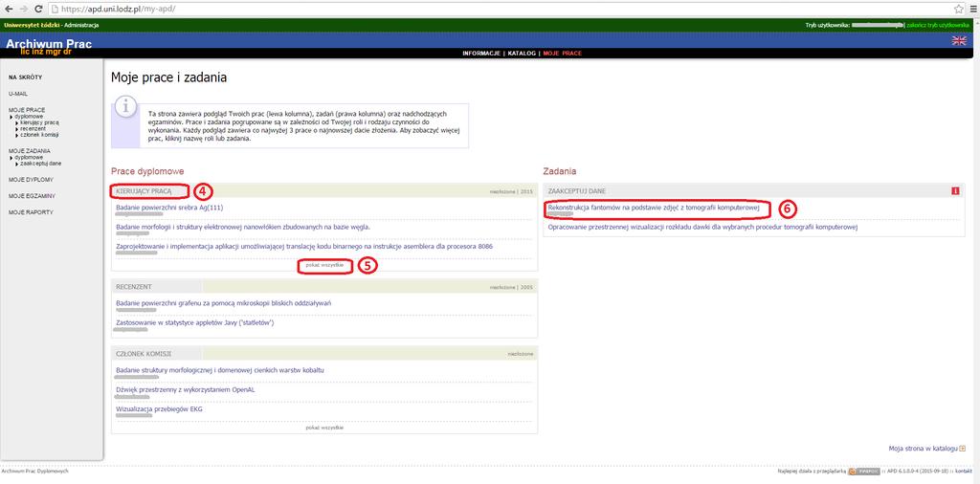The height and width of the screenshot is (484, 980).
Task: Open the CZŁONEK KOMISJI role heading
Action: click(x=144, y=354)
